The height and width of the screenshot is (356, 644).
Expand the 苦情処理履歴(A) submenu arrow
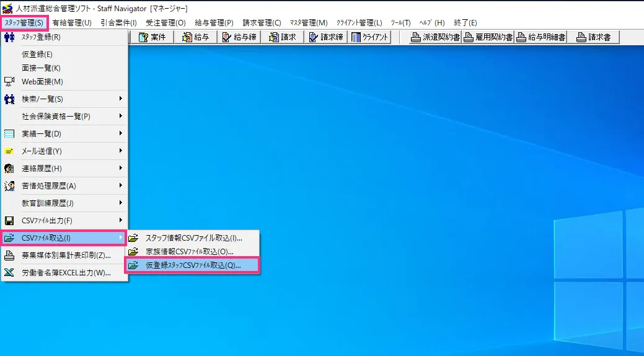click(120, 185)
